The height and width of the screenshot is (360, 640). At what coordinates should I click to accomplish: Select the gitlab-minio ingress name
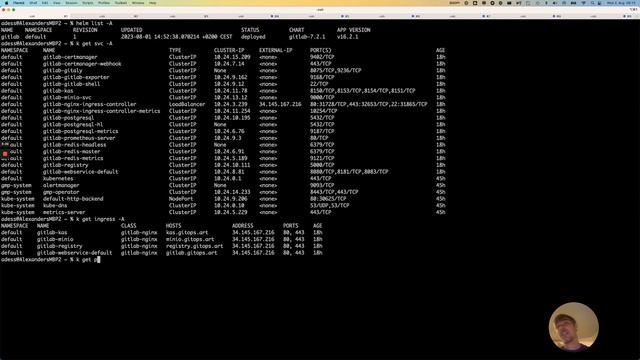pyautogui.click(x=55, y=239)
